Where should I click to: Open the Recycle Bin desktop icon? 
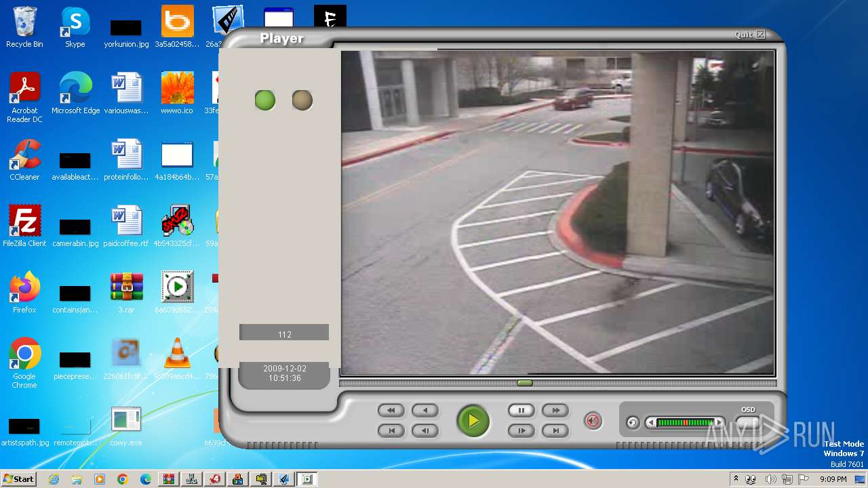(24, 28)
